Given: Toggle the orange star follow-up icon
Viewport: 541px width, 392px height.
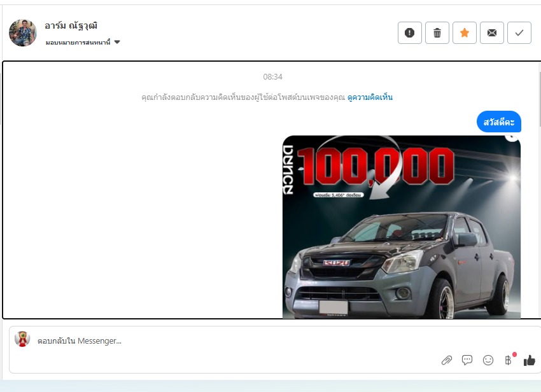Looking at the screenshot, I should click(x=465, y=33).
